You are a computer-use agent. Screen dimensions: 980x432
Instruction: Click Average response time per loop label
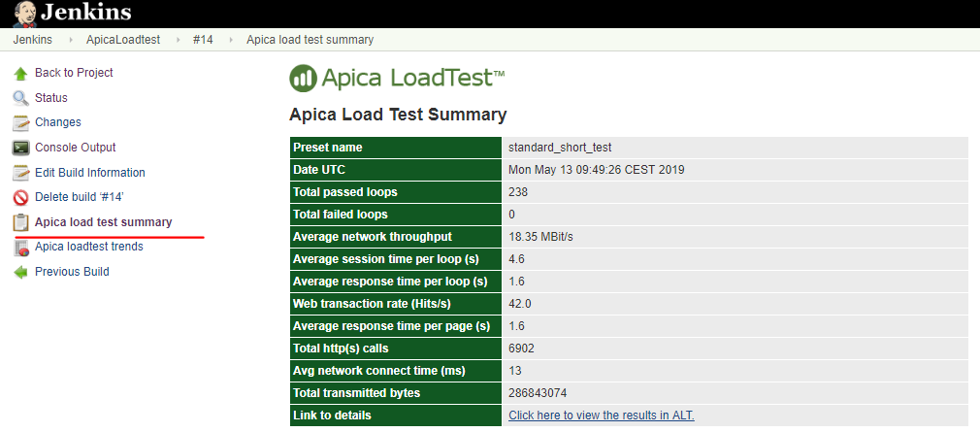tap(390, 282)
